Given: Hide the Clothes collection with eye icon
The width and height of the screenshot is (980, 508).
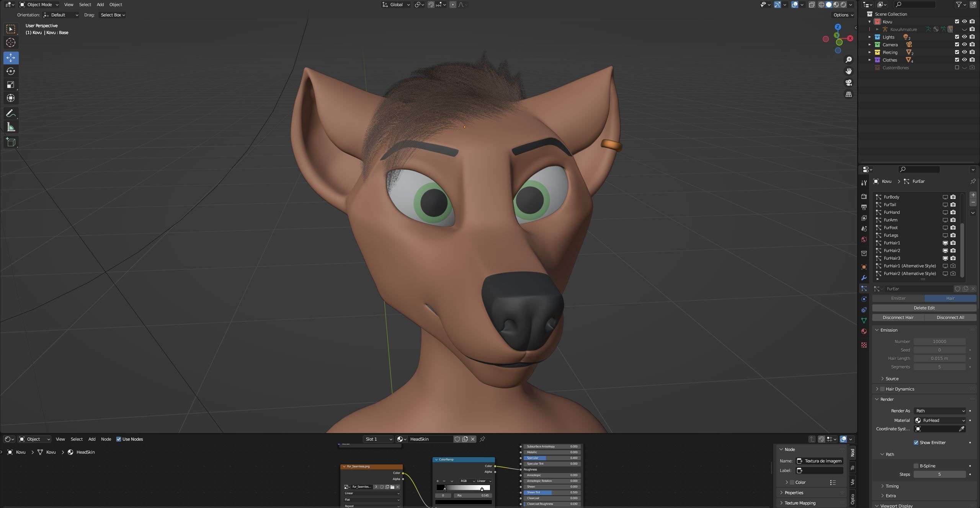Looking at the screenshot, I should tap(964, 60).
